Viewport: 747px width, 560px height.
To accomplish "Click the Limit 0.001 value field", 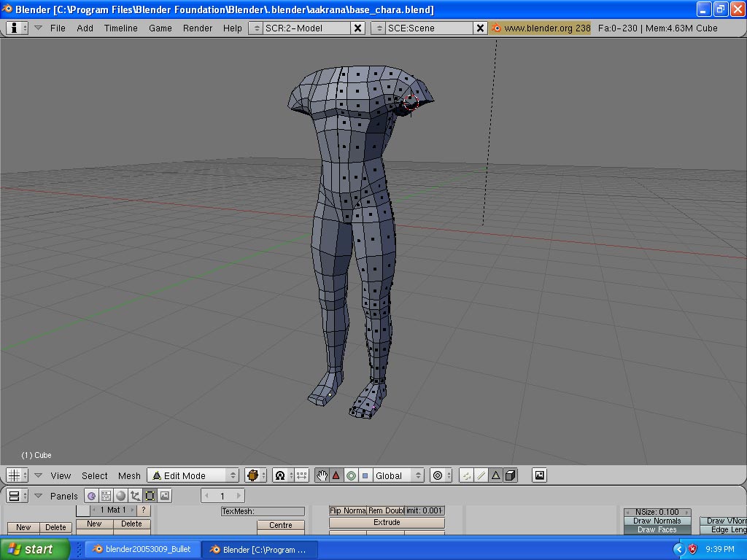I will coord(425,510).
